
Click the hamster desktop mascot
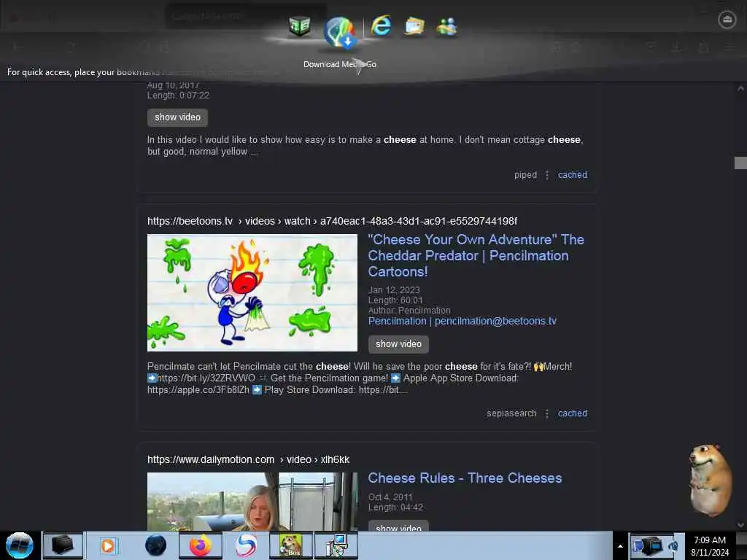click(711, 480)
